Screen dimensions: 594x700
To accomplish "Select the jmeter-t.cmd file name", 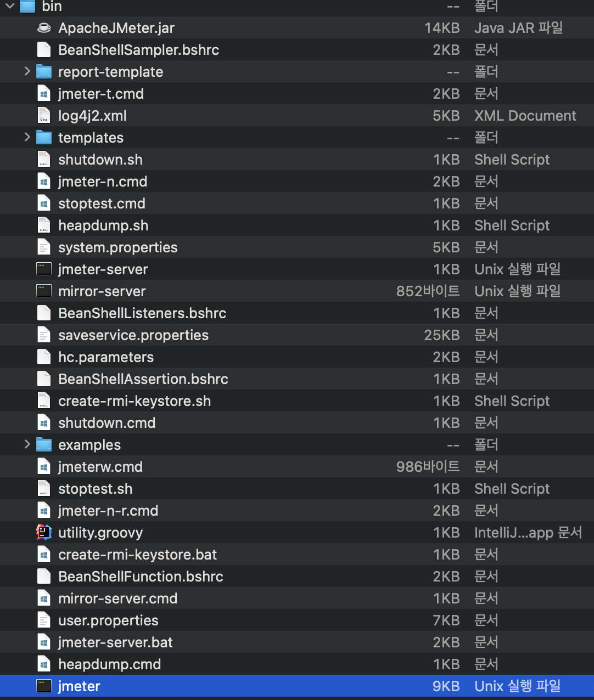I will [x=101, y=94].
